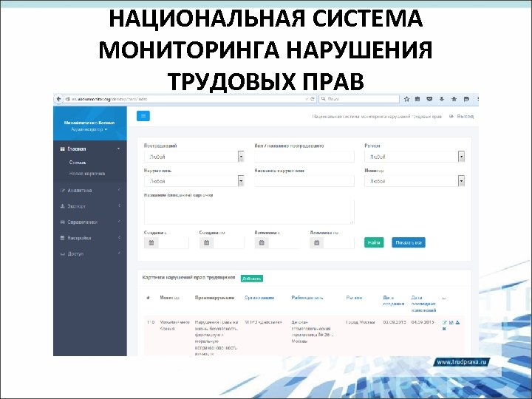The height and width of the screenshot is (399, 532).
Task: Expand the Аналитика sidebar section
Action: click(90, 191)
